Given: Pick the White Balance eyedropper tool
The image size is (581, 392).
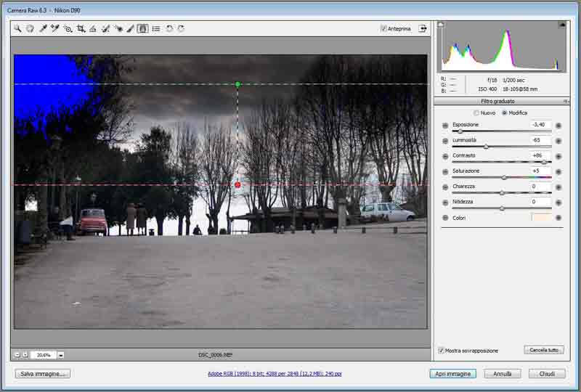Looking at the screenshot, I should 43,29.
